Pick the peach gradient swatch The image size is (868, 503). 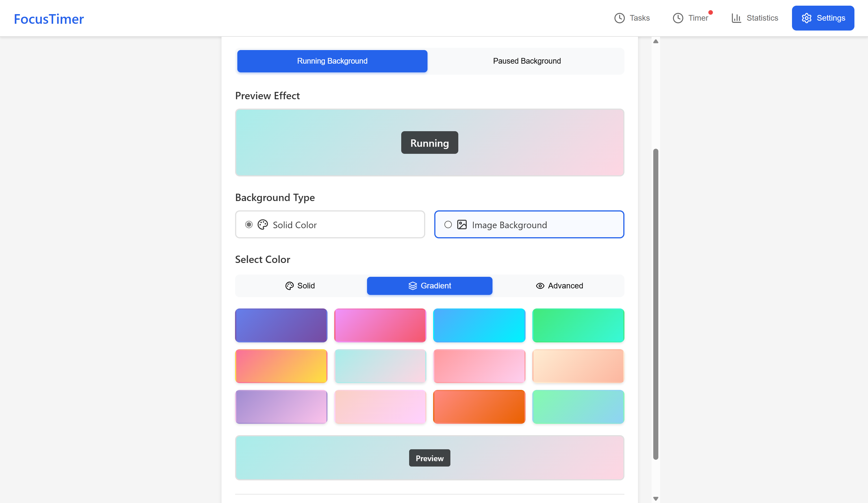pyautogui.click(x=578, y=366)
